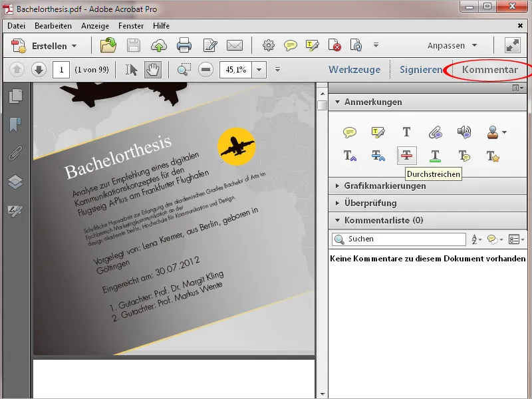
Task: Open layers panel in left sidebar
Action: pos(15,182)
